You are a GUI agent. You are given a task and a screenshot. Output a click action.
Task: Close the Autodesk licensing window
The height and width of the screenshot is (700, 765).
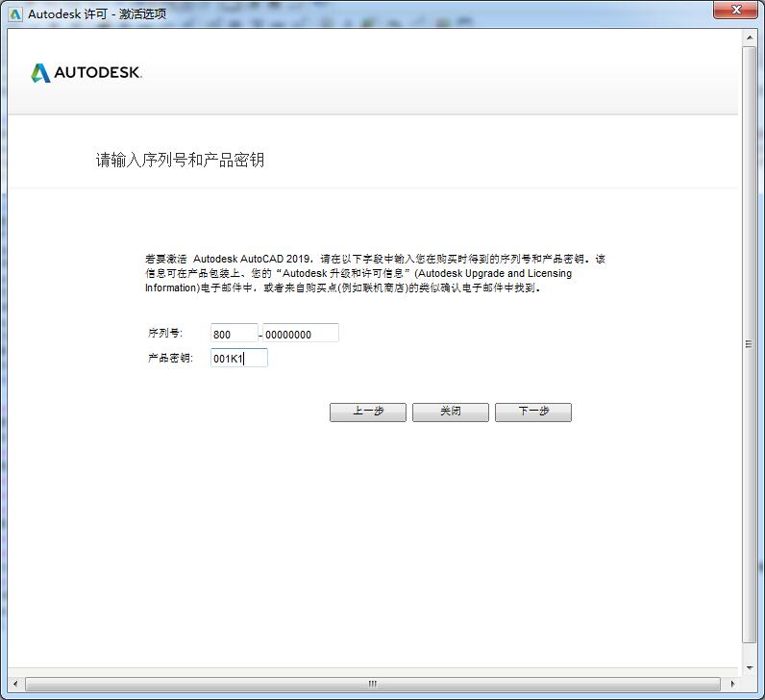coord(737,12)
